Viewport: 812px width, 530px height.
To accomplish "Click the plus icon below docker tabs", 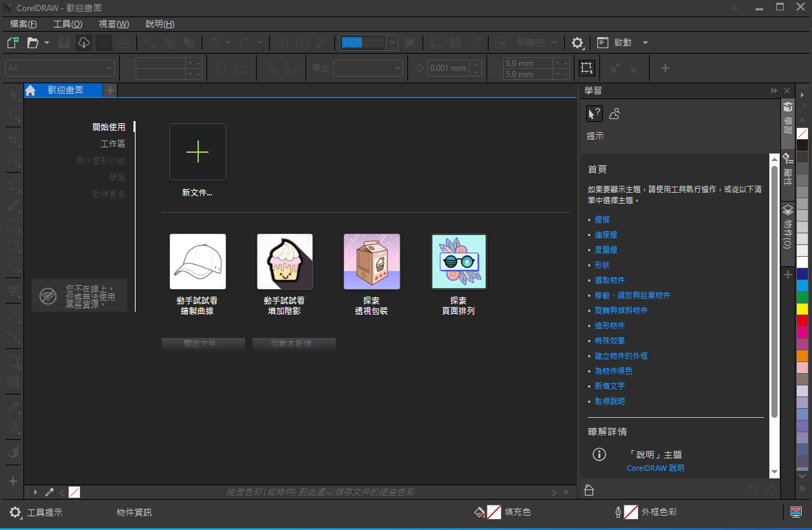I will tap(788, 275).
